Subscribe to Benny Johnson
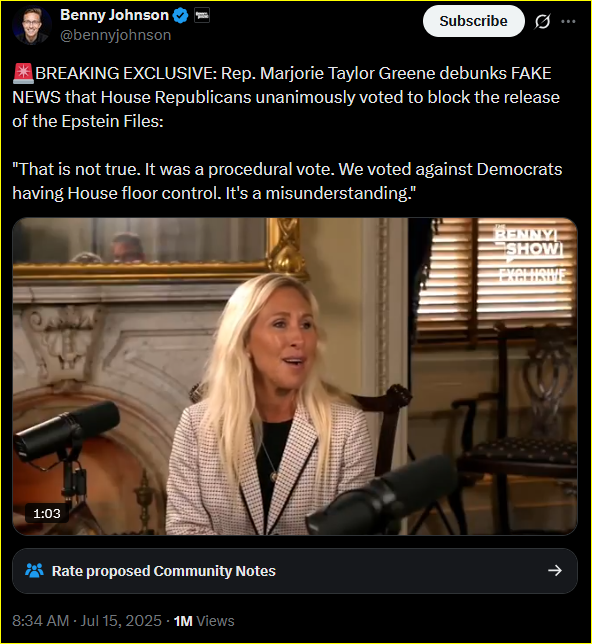The width and height of the screenshot is (592, 644). point(474,21)
